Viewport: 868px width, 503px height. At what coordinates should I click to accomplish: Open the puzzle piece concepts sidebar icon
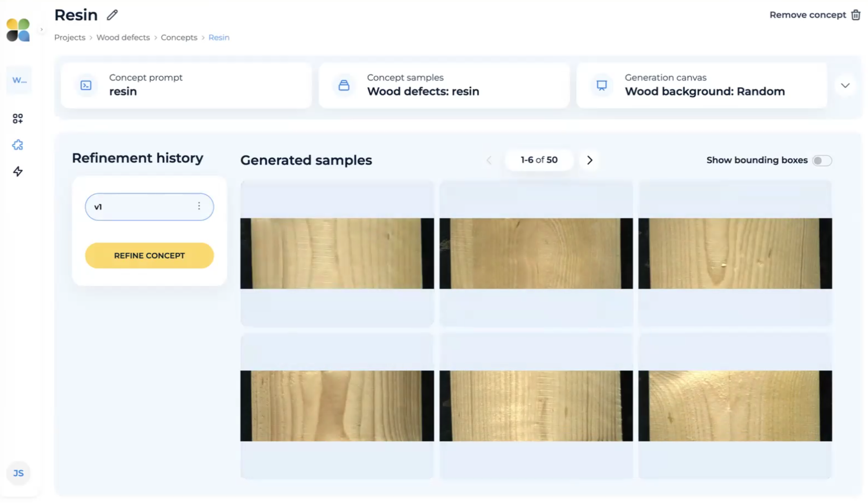point(18,145)
